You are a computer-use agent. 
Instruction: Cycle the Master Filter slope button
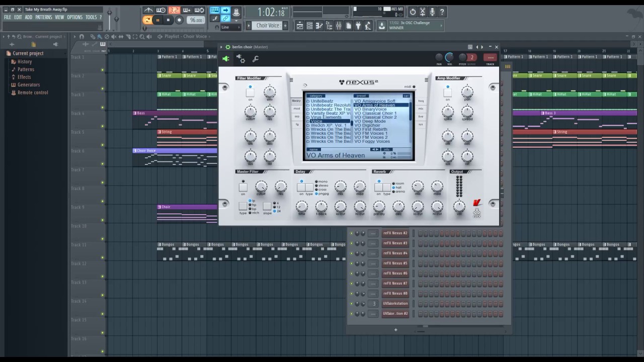(x=267, y=206)
